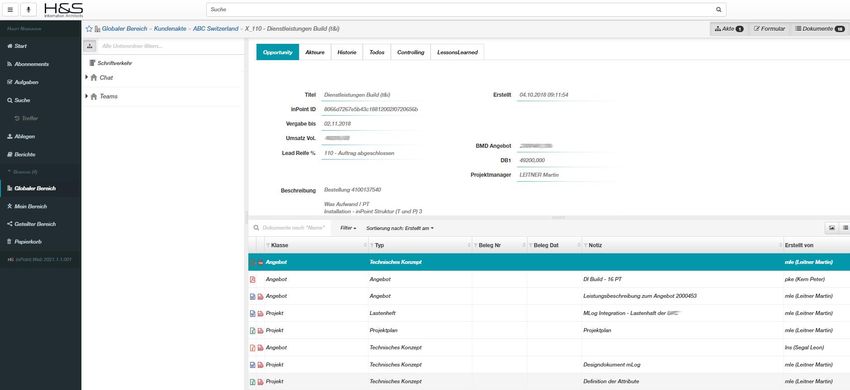Go to Start in the sidebar

(17, 46)
